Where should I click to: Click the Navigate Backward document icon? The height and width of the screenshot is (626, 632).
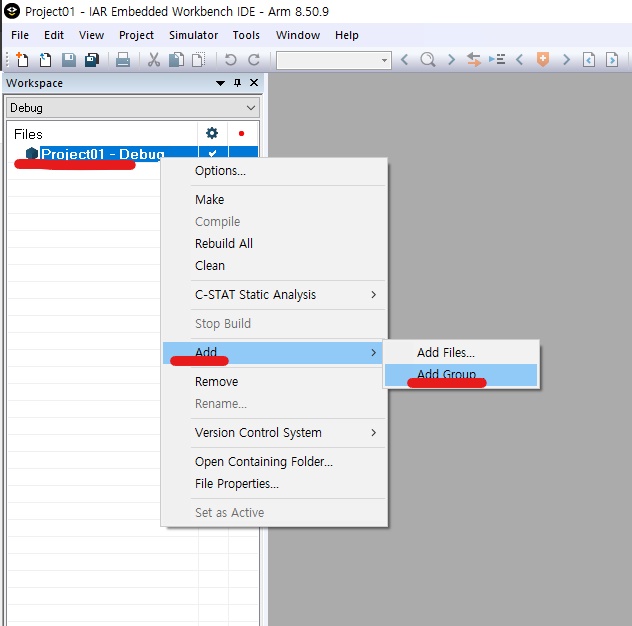(589, 60)
